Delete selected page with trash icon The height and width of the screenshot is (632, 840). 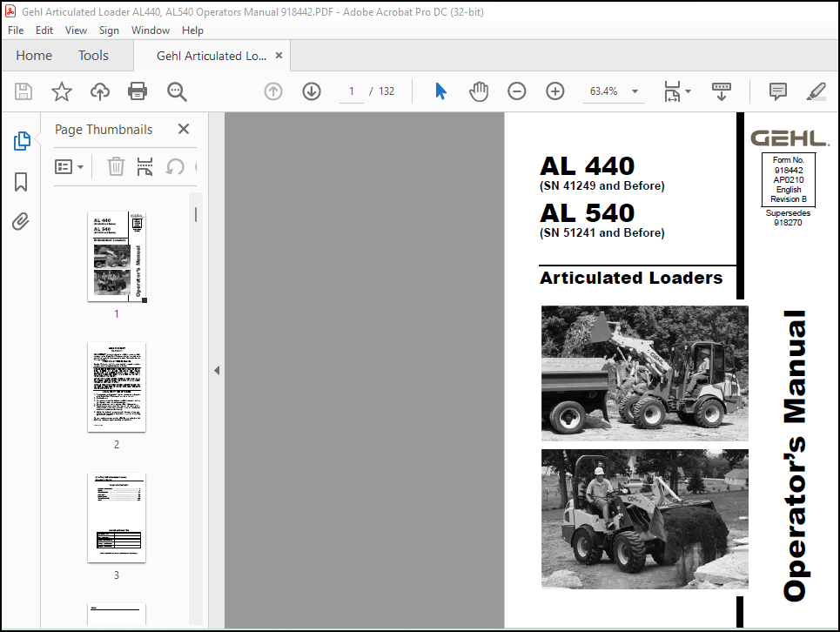pyautogui.click(x=116, y=166)
